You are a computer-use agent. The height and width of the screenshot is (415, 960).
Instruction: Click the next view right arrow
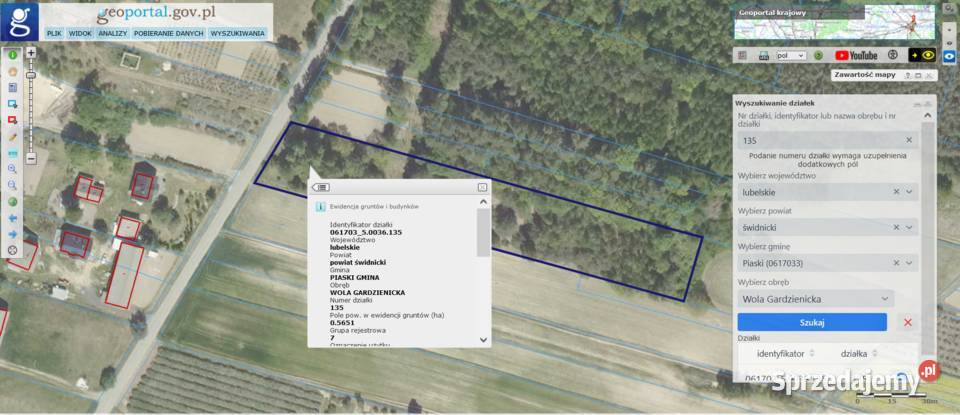13,233
